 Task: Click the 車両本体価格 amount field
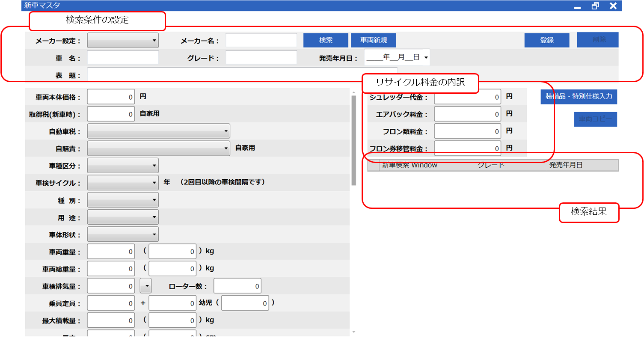pos(111,97)
